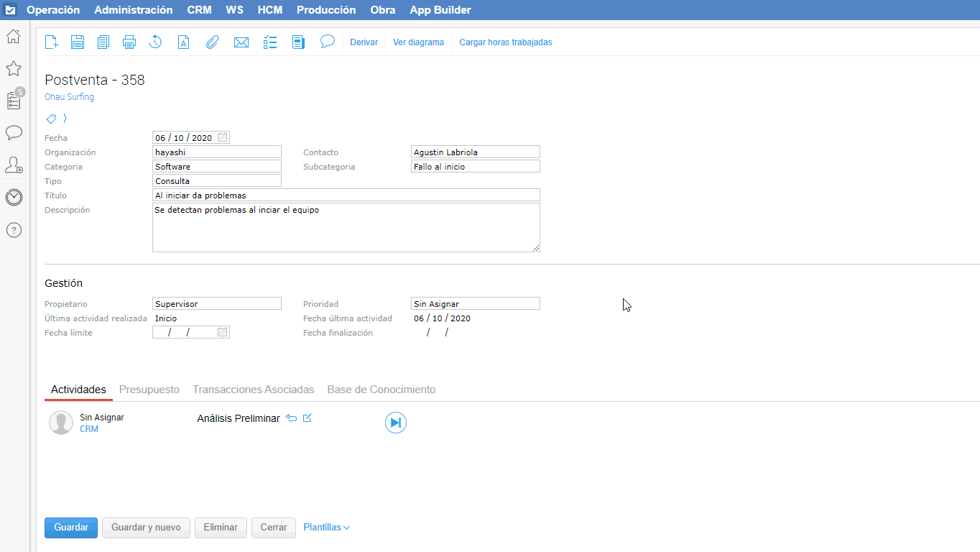Image resolution: width=980 pixels, height=552 pixels.
Task: Open the Fecha límite calendar picker
Action: (223, 332)
